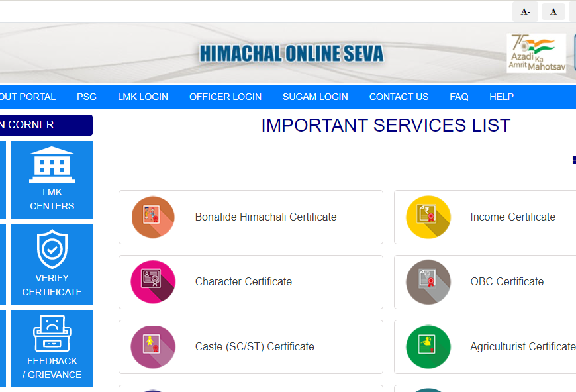The width and height of the screenshot is (576, 392).
Task: Click the yellow Income Certificate icon
Action: coord(428,217)
